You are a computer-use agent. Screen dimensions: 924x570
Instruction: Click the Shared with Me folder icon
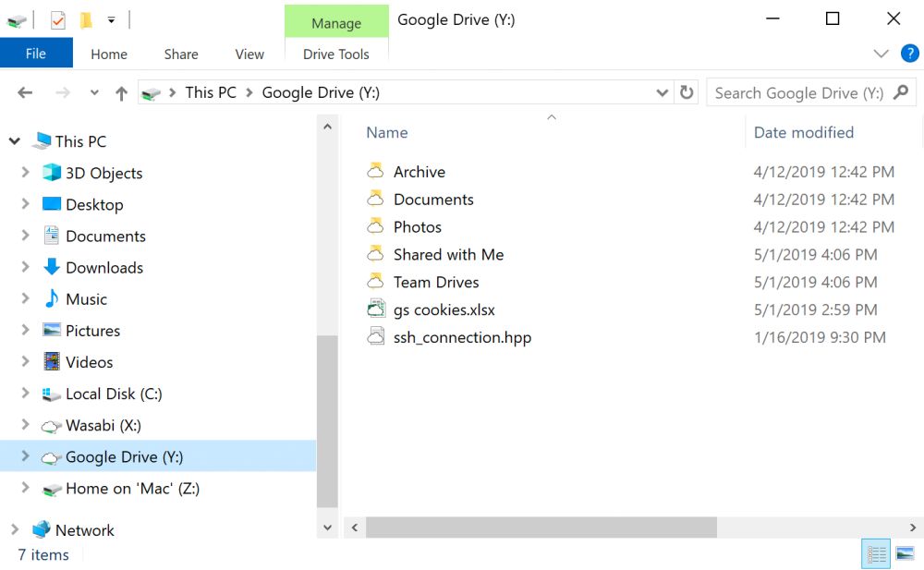tap(375, 253)
